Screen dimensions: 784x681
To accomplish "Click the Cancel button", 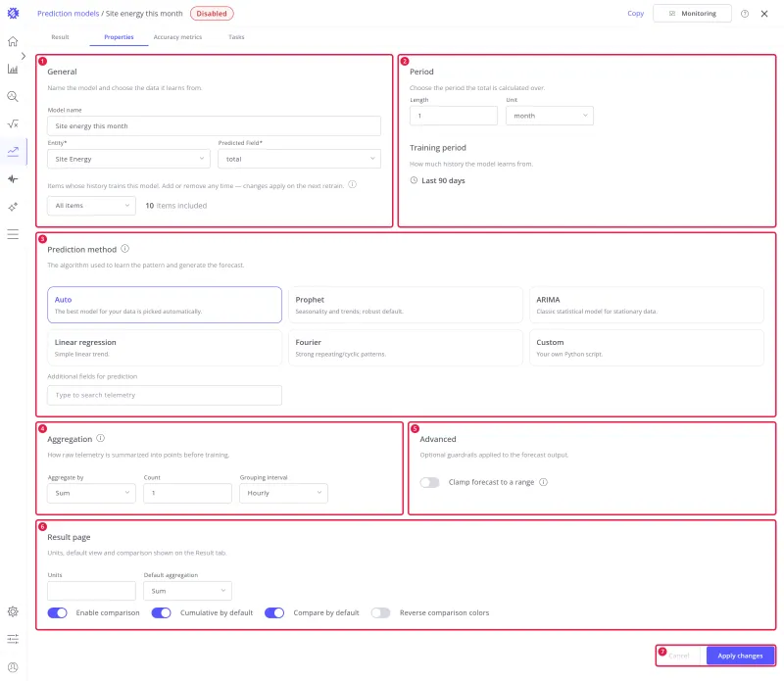I will pyautogui.click(x=679, y=656).
